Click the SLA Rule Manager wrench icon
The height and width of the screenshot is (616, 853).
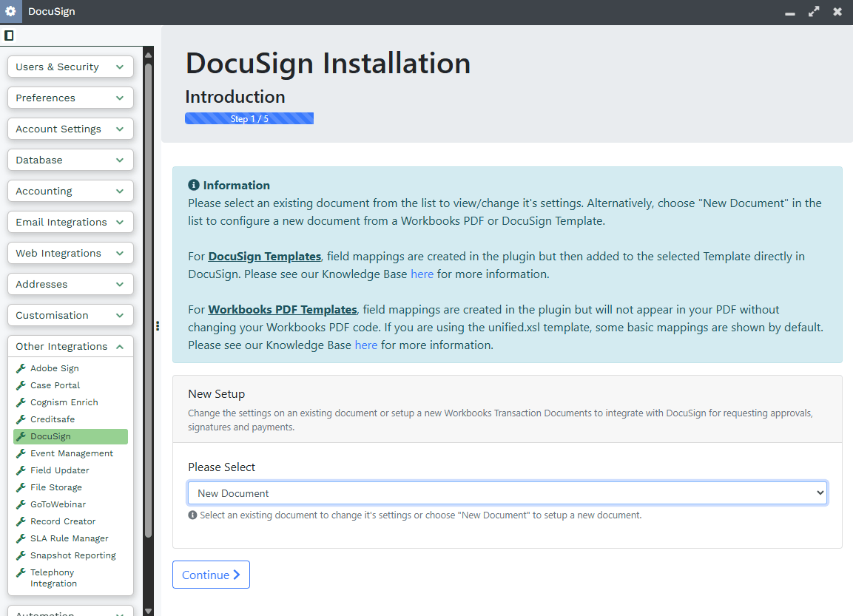pos(21,538)
